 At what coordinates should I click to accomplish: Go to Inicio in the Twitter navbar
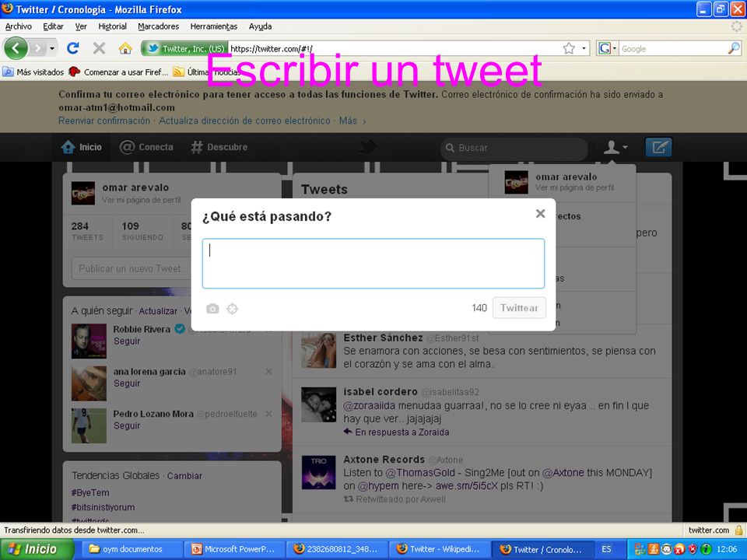tap(82, 147)
